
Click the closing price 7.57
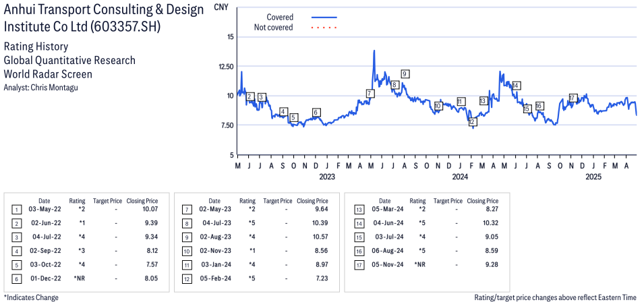151,265
